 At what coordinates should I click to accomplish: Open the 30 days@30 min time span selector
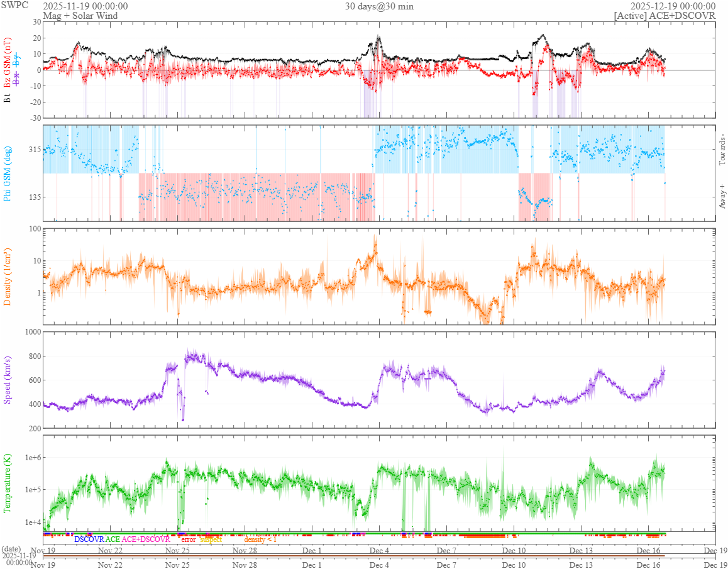[x=379, y=6]
